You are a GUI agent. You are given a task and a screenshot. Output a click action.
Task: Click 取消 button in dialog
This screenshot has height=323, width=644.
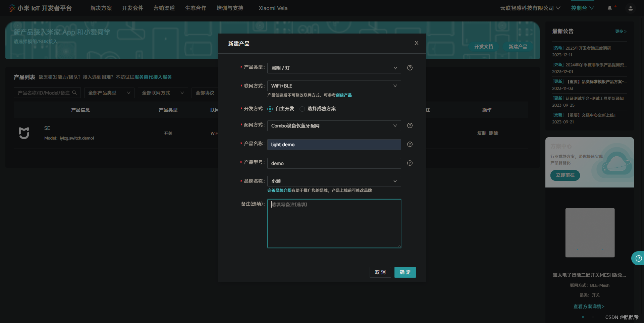click(380, 272)
